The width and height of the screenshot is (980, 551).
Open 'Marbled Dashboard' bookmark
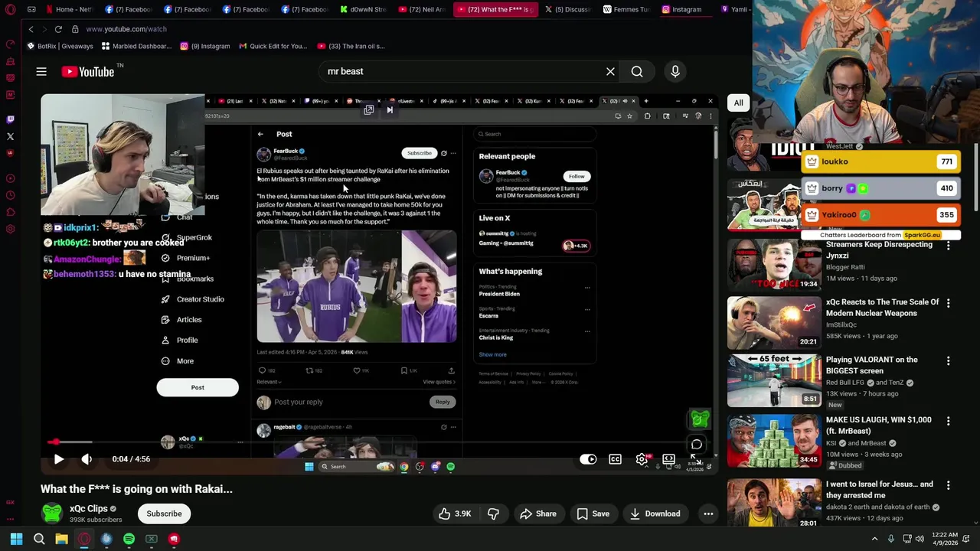coord(136,46)
